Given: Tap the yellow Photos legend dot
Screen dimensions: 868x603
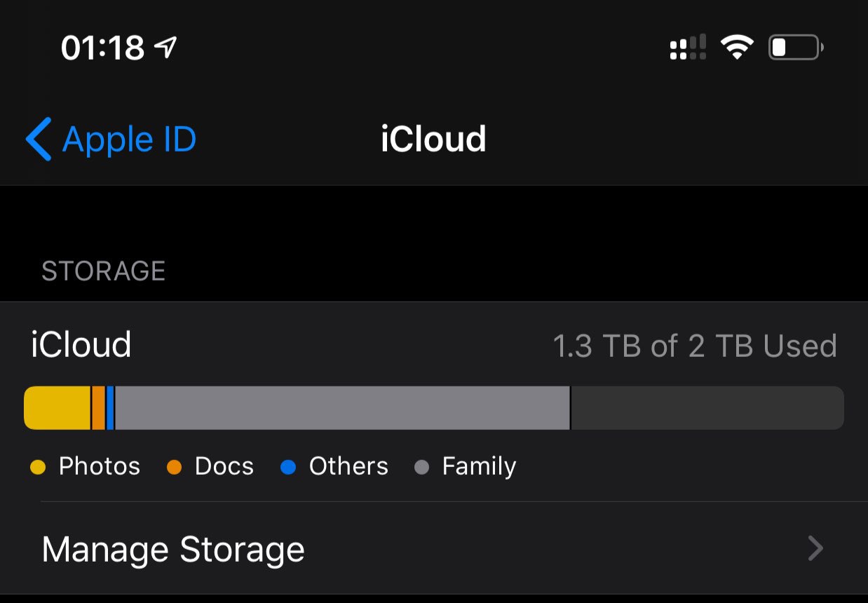Looking at the screenshot, I should [x=38, y=467].
